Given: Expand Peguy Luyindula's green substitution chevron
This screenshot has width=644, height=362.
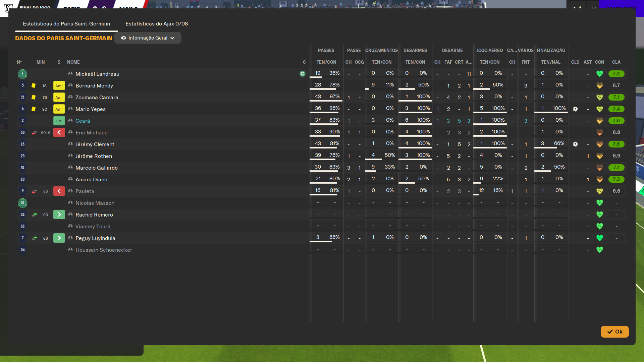Looking at the screenshot, I should [59, 238].
